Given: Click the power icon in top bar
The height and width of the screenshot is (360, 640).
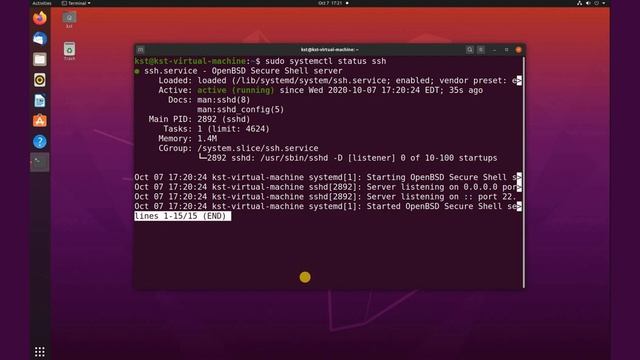Looking at the screenshot, I should pyautogui.click(x=596, y=3).
